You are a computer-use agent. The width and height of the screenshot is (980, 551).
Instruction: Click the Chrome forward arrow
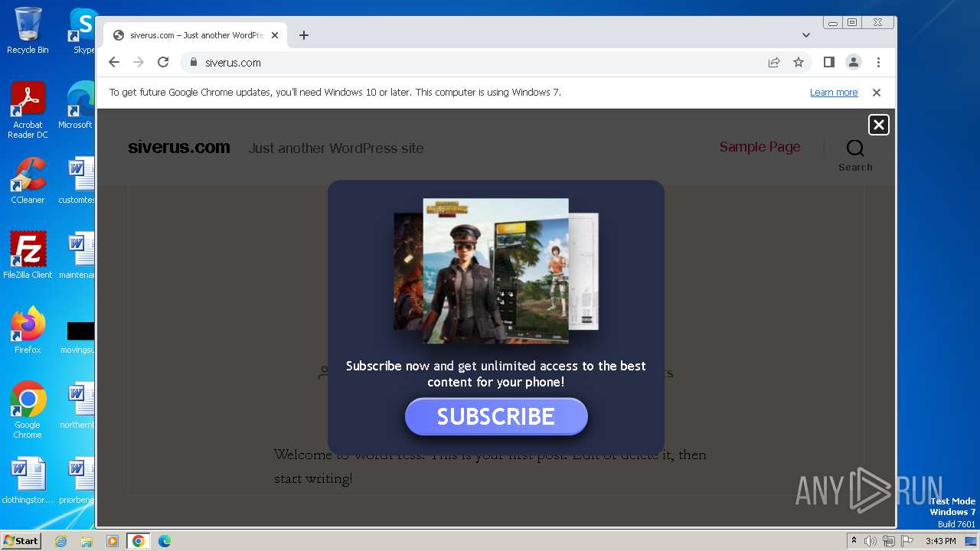pos(139,62)
